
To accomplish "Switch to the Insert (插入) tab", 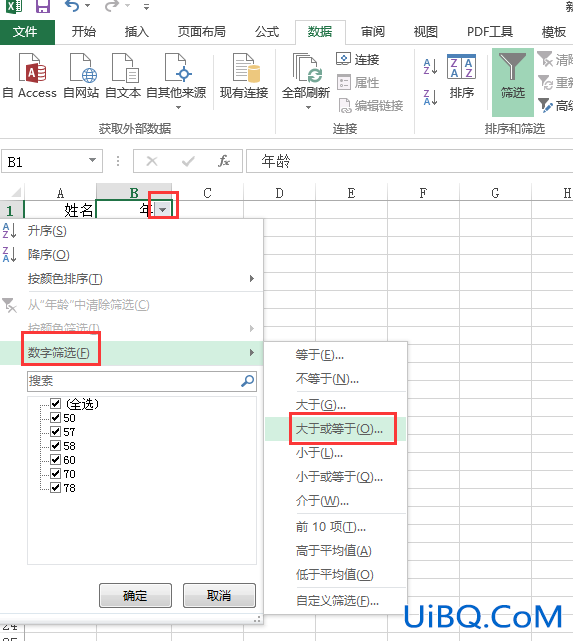I will [x=137, y=32].
